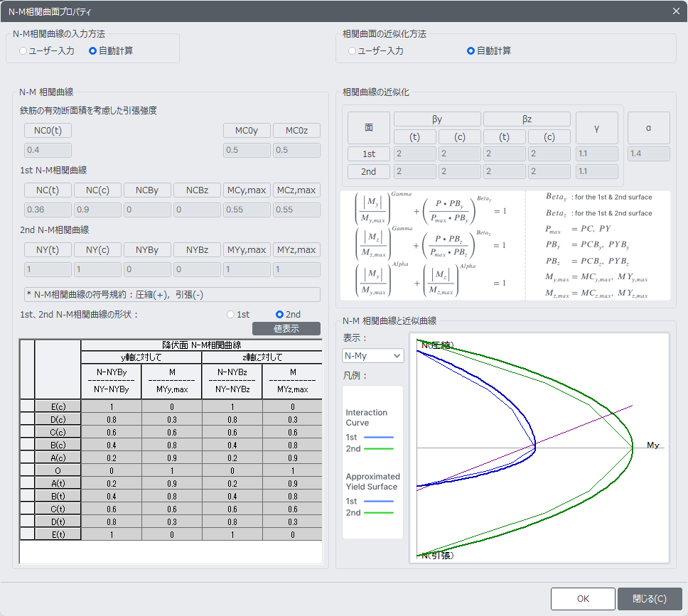Click βy (c) field in 1st row

coord(459,153)
